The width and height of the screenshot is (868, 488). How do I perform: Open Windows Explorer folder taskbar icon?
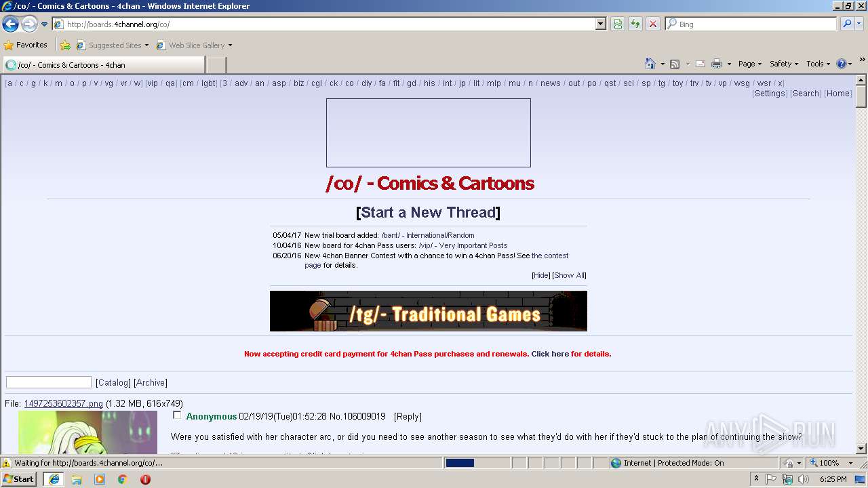[x=77, y=479]
